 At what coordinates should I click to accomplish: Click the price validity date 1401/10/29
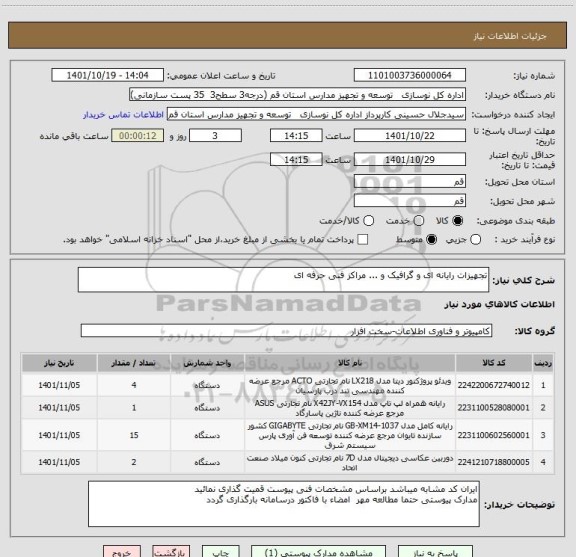click(x=410, y=159)
